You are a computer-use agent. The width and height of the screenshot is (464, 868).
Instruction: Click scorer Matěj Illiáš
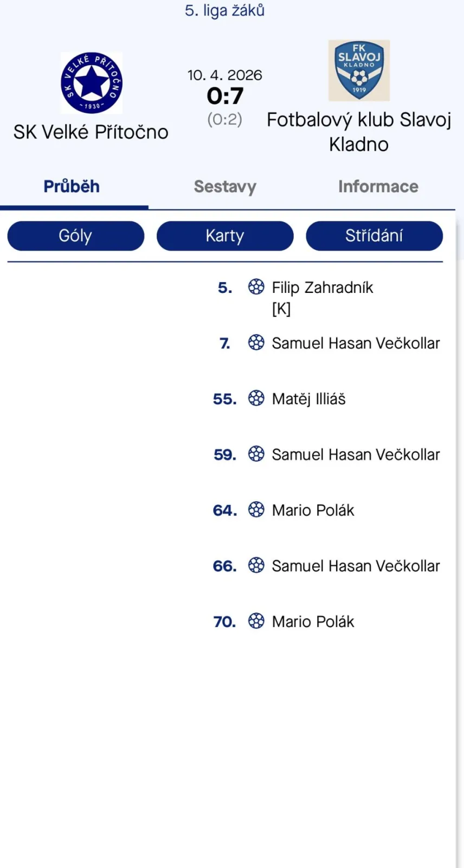tap(308, 399)
